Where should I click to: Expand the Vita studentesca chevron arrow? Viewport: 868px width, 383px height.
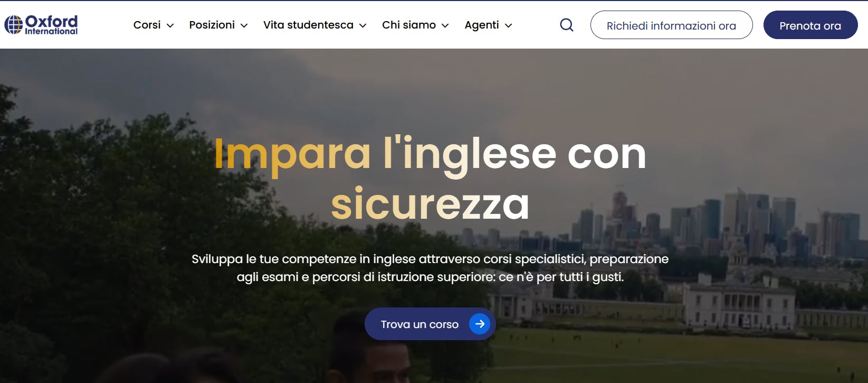click(363, 25)
